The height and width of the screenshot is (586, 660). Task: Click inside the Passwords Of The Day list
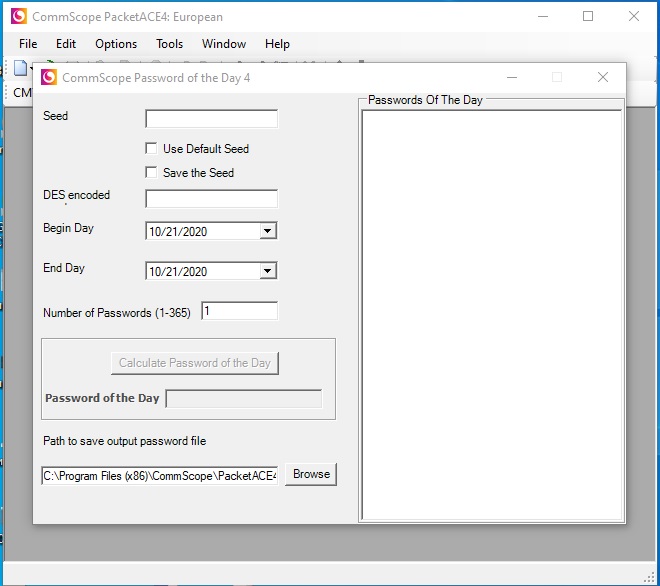click(492, 315)
